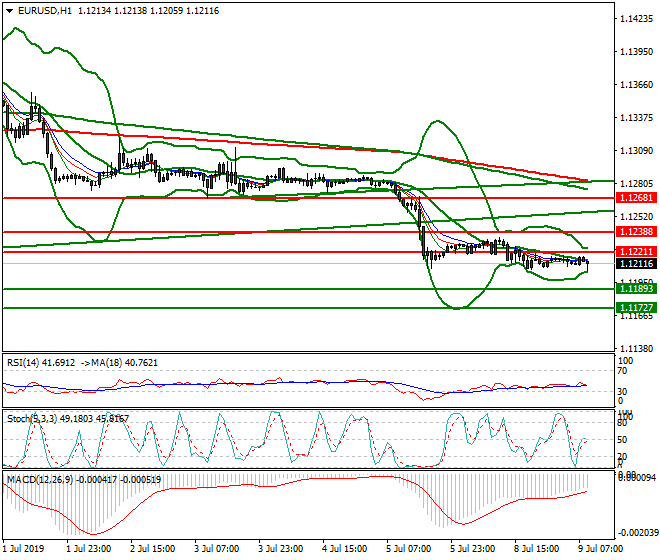Click the EURUSD,H1 chart title text
This screenshot has height=560, width=660.
(x=45, y=10)
